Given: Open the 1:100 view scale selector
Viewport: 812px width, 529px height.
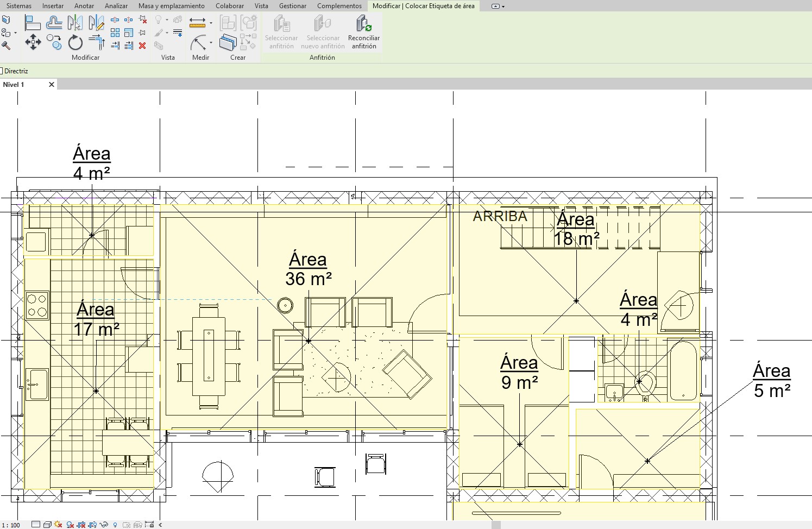Looking at the screenshot, I should point(11,525).
